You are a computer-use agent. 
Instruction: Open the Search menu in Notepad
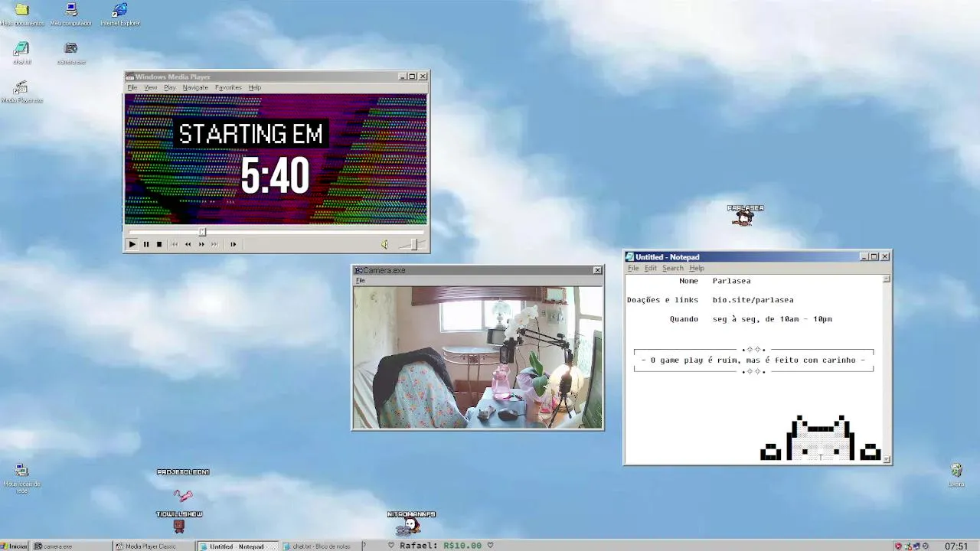[673, 268]
